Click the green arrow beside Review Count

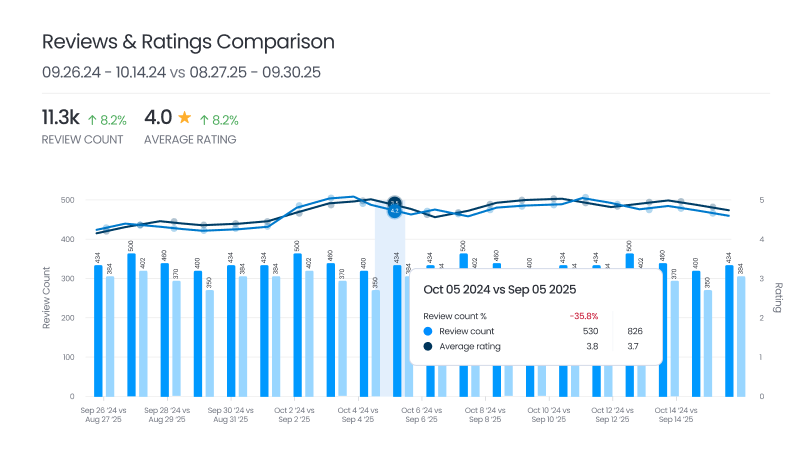pos(94,119)
